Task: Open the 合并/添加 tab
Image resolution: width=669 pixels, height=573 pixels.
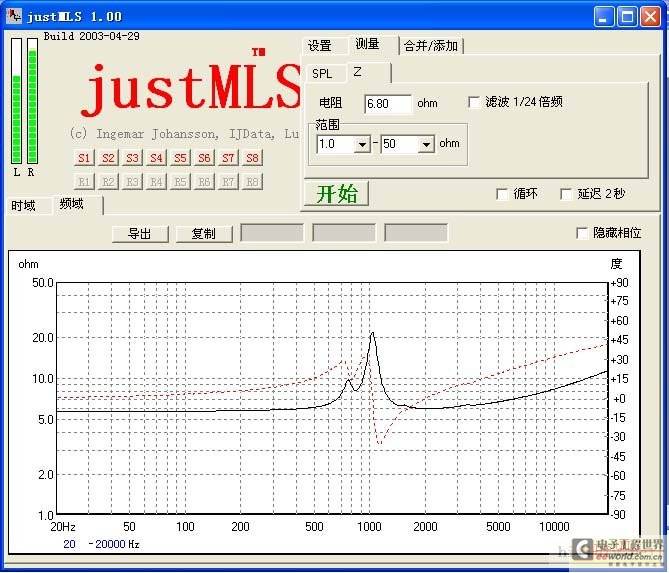Action: pyautogui.click(x=431, y=46)
